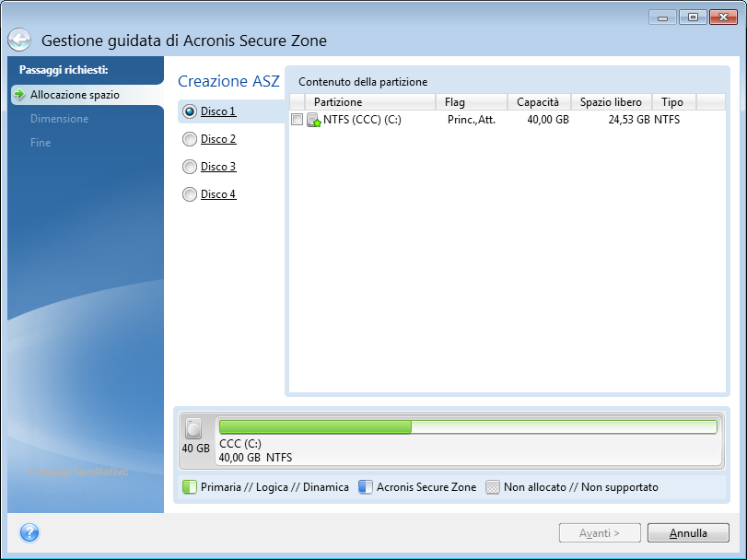Select the Disco 1 radio button
This screenshot has width=747, height=560.
coord(190,111)
